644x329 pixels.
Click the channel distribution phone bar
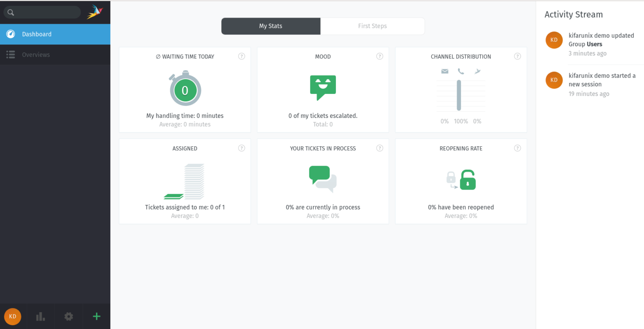click(x=459, y=95)
